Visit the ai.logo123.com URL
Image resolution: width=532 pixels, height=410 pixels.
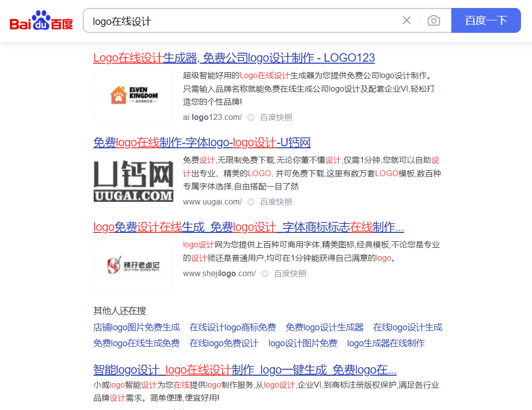[x=212, y=117]
